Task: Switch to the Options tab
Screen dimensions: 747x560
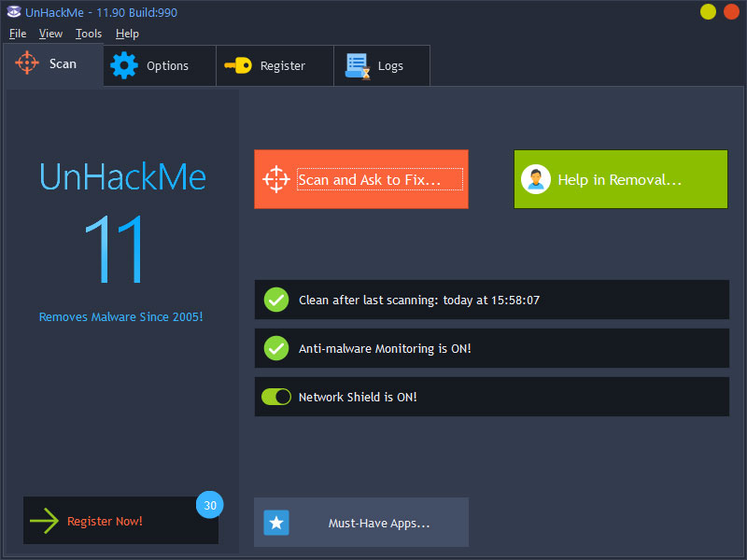Action: (160, 65)
